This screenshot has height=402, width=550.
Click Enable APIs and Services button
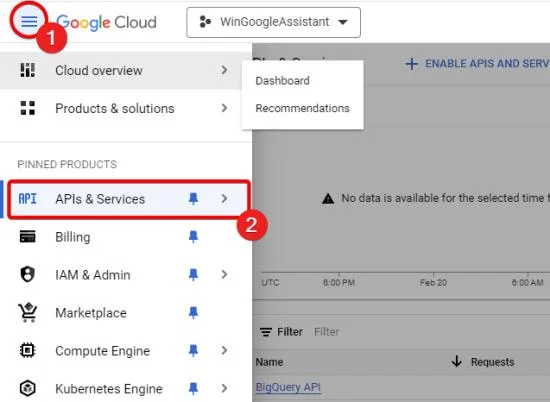(477, 64)
